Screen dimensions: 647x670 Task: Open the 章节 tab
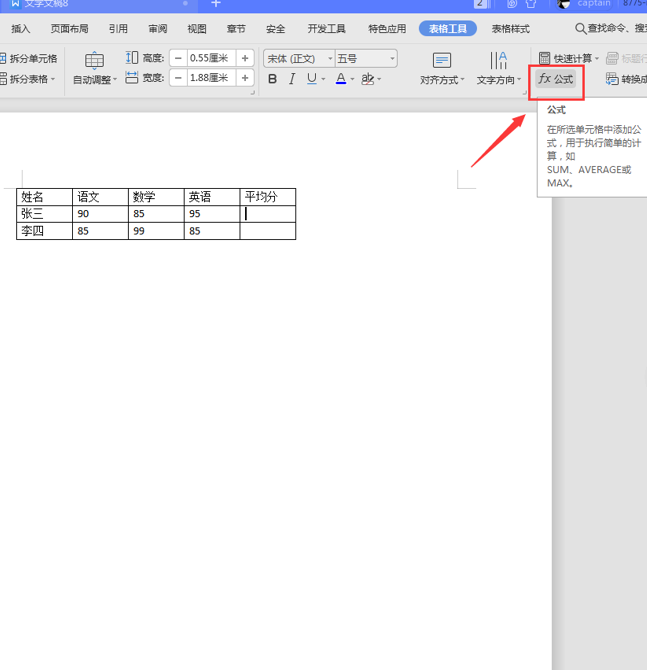point(236,29)
